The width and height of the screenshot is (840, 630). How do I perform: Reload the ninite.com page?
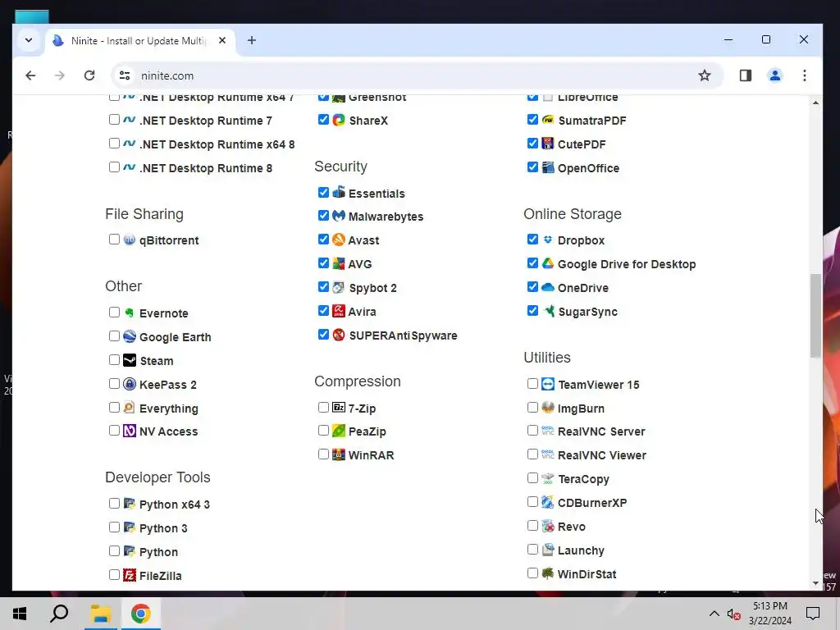pos(89,75)
